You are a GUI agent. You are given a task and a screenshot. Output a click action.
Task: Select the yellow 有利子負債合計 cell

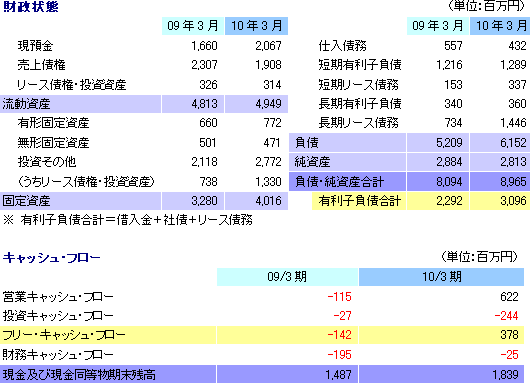click(x=359, y=201)
